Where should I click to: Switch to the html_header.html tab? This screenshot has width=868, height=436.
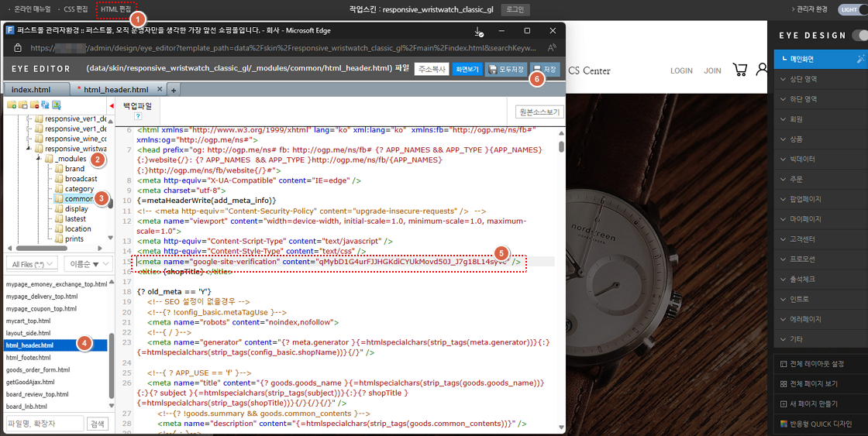tap(116, 89)
